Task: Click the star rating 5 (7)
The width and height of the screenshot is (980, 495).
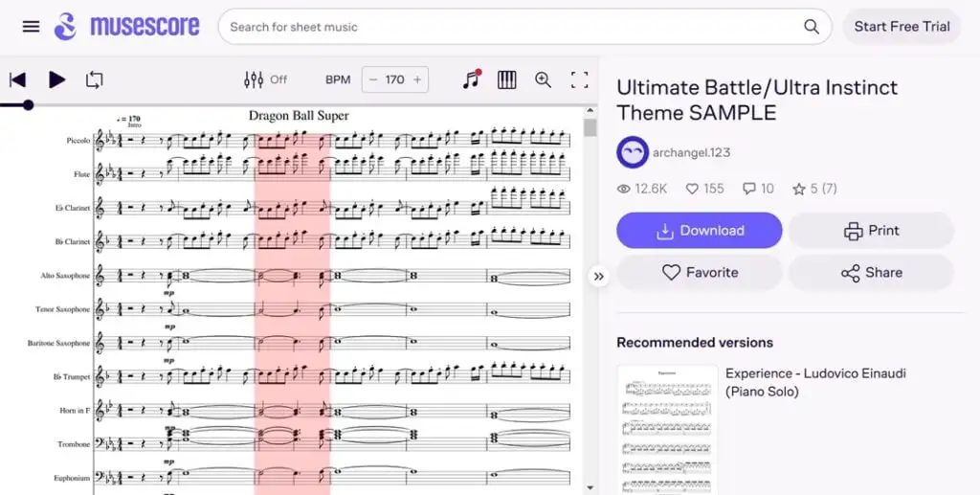Action: 814,189
